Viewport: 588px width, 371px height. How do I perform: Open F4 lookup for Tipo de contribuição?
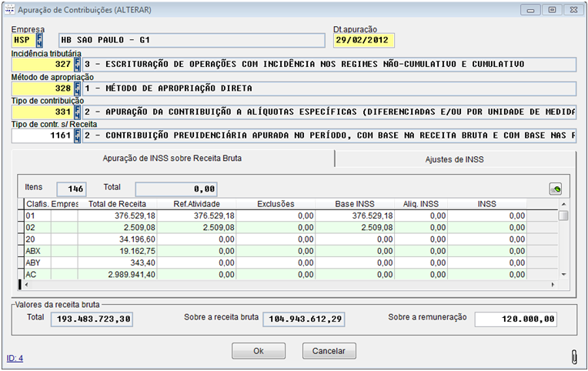point(77,112)
